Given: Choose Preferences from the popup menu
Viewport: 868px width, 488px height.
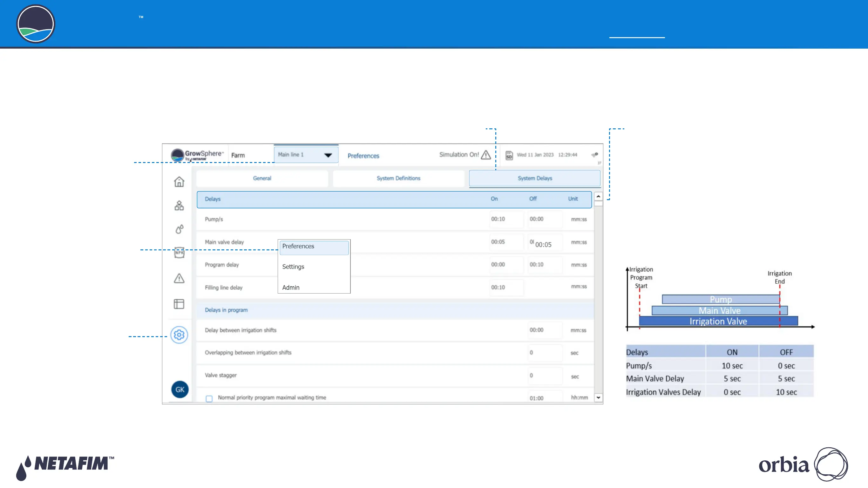Looking at the screenshot, I should pos(314,247).
